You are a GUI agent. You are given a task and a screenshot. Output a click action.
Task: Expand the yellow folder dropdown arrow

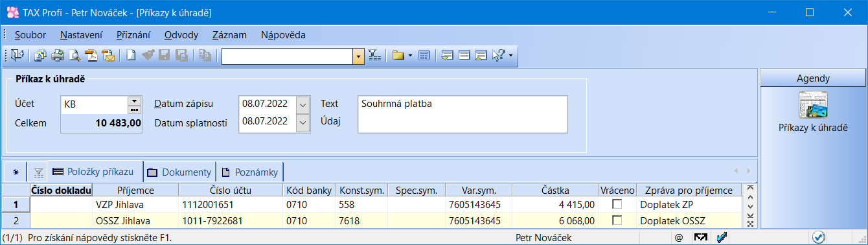click(410, 56)
